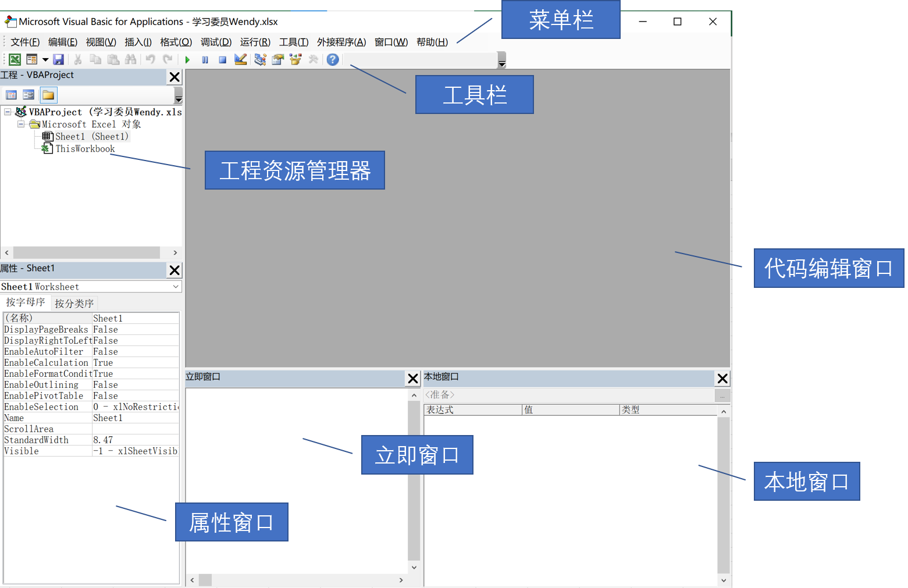Click the Find binoculars icon
Image resolution: width=908 pixels, height=588 pixels.
(x=131, y=59)
